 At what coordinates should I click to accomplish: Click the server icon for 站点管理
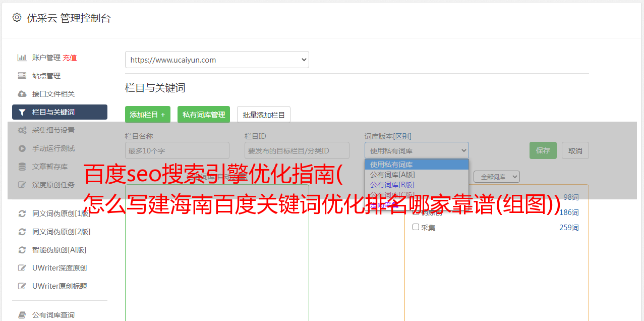22,76
